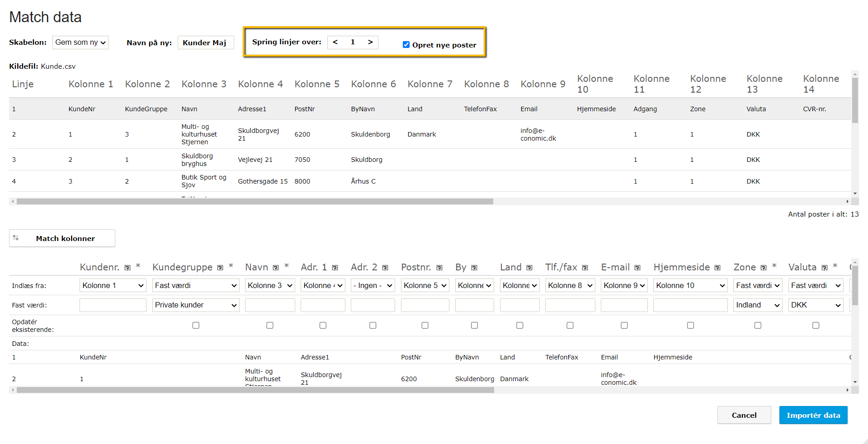Click the help icon beside E-mail
868x444 pixels.
pyautogui.click(x=637, y=268)
